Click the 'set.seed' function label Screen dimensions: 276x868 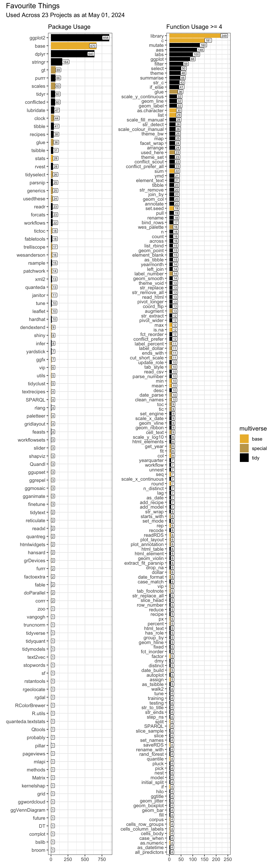(155, 208)
